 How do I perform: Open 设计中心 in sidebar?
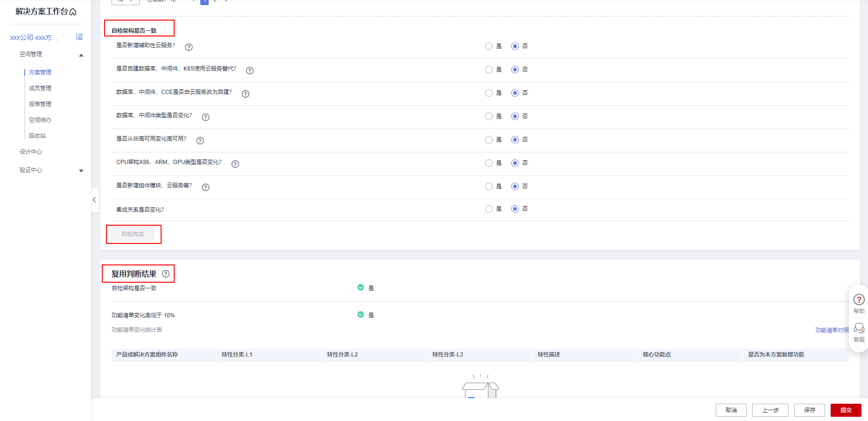click(31, 152)
